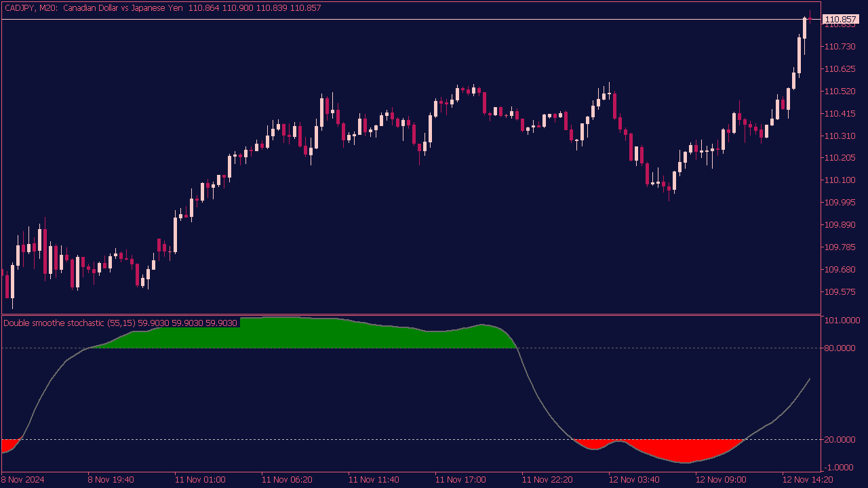Click the 12 Nov 09:00 time label
The width and height of the screenshot is (868, 488).
(721, 479)
